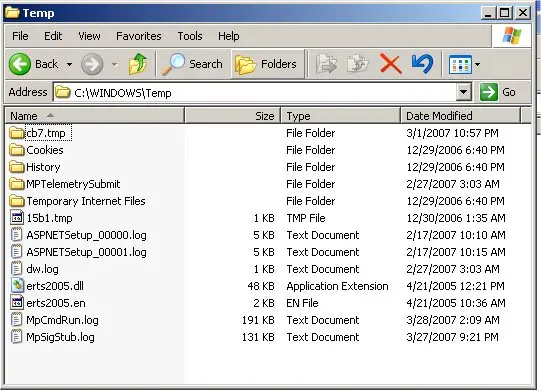Click the greyed Forward arrow button
This screenshot has height=391, width=541.
tap(92, 64)
